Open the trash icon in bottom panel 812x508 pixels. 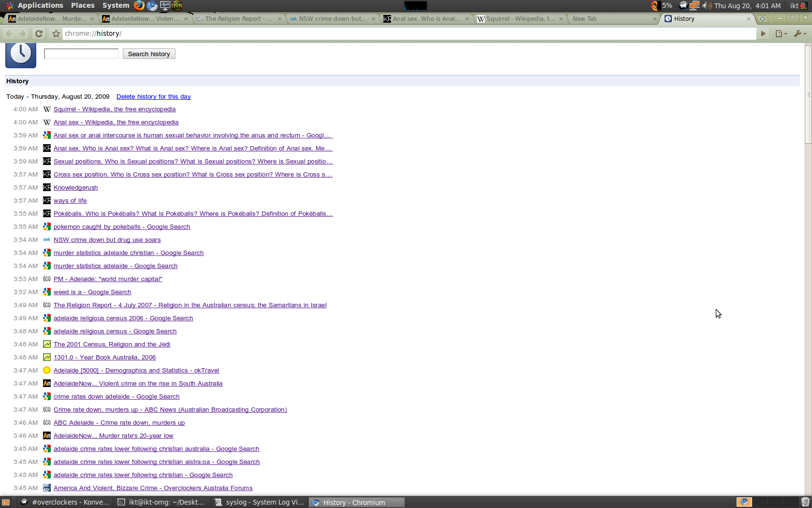pyautogui.click(x=805, y=502)
